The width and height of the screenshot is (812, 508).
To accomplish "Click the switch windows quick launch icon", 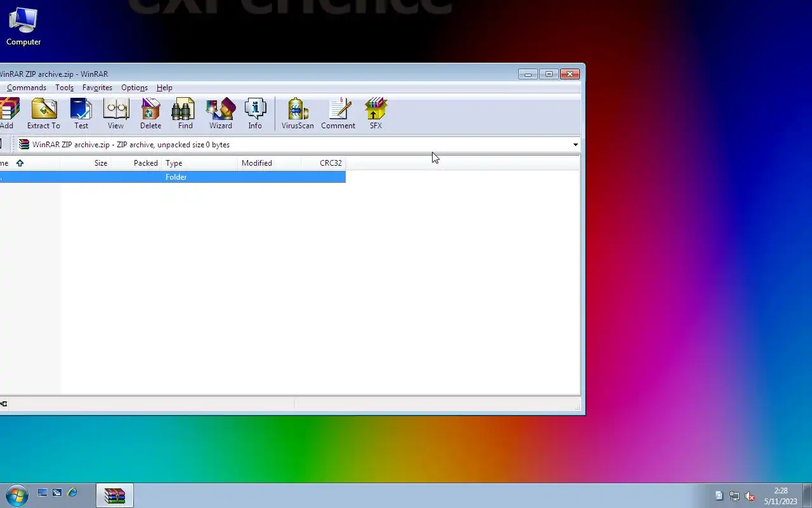I will [x=57, y=493].
